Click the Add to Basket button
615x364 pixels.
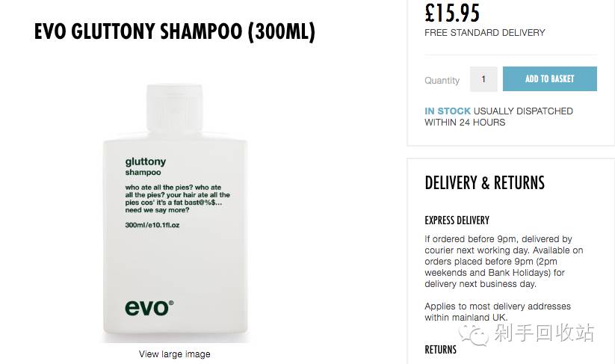549,78
